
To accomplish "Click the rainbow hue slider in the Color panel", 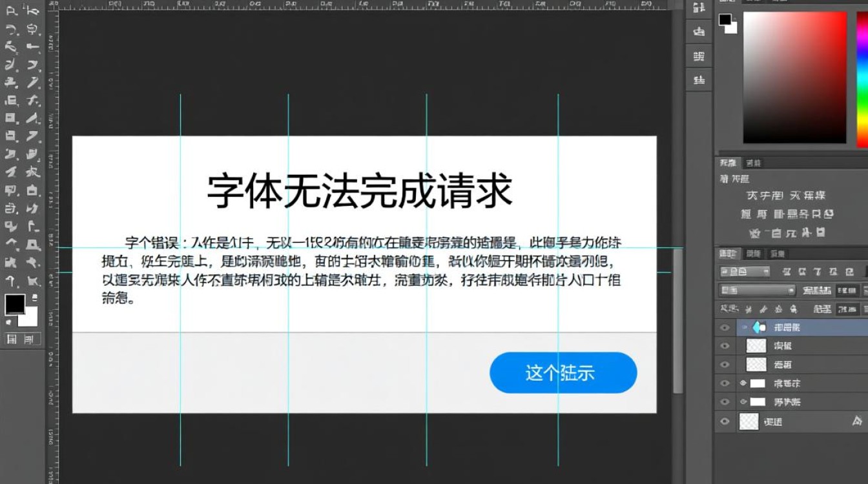I will pos(862,77).
